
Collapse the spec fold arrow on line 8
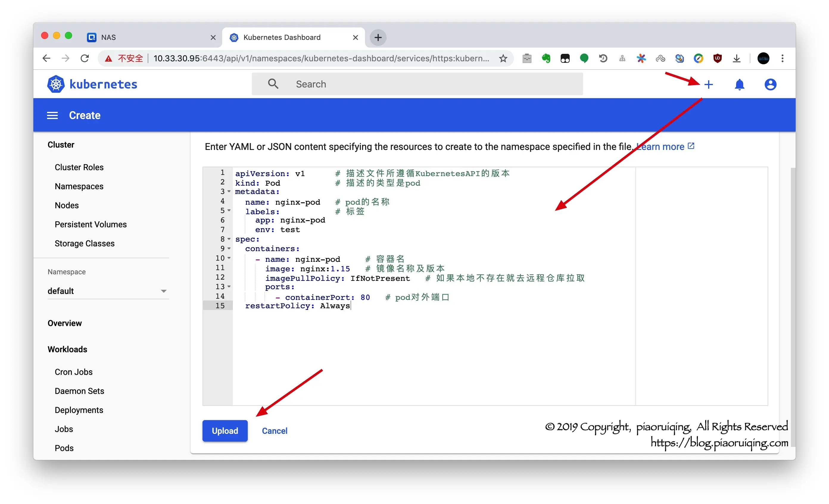(x=229, y=239)
